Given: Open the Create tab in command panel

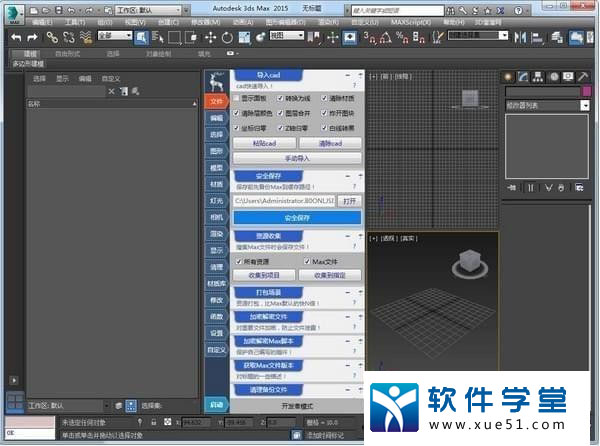Looking at the screenshot, I should pyautogui.click(x=508, y=77).
